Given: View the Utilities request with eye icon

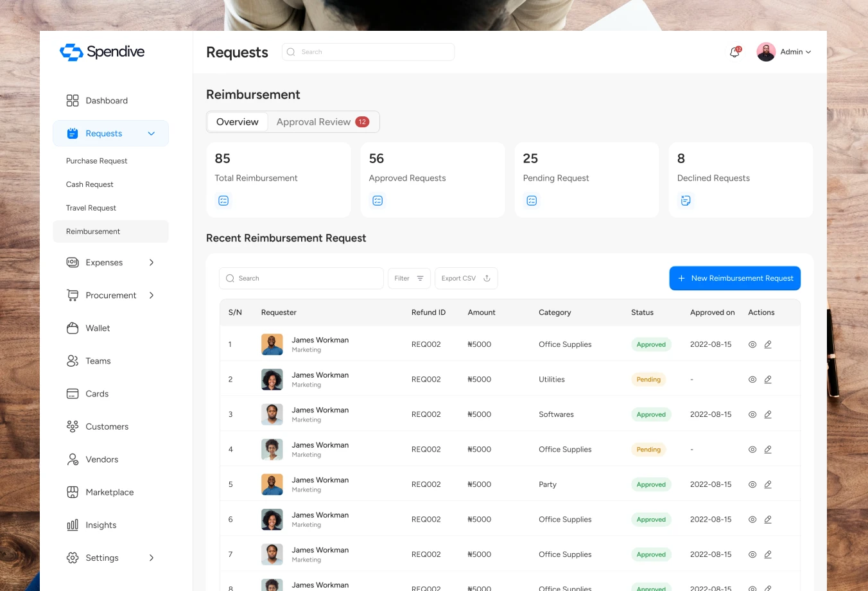Looking at the screenshot, I should tap(752, 380).
